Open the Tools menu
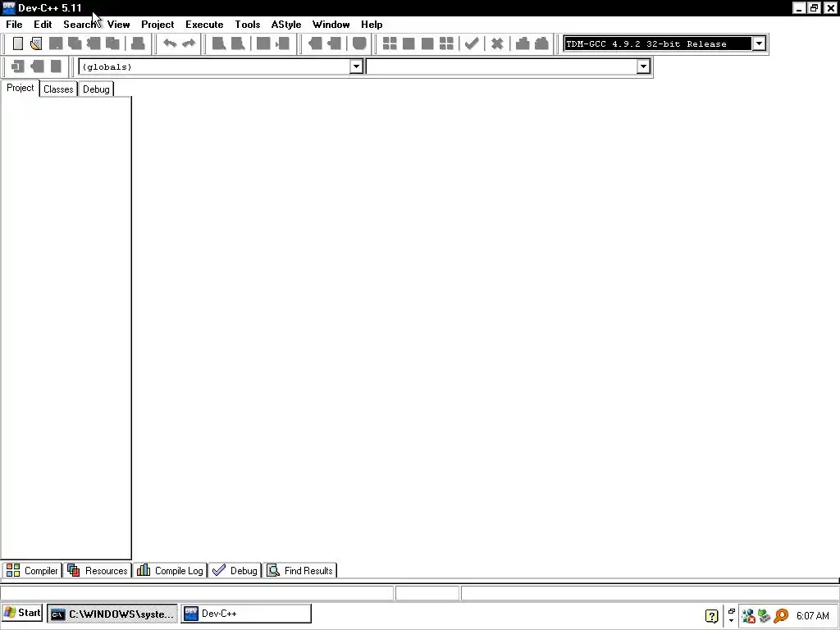The height and width of the screenshot is (630, 840). point(248,25)
